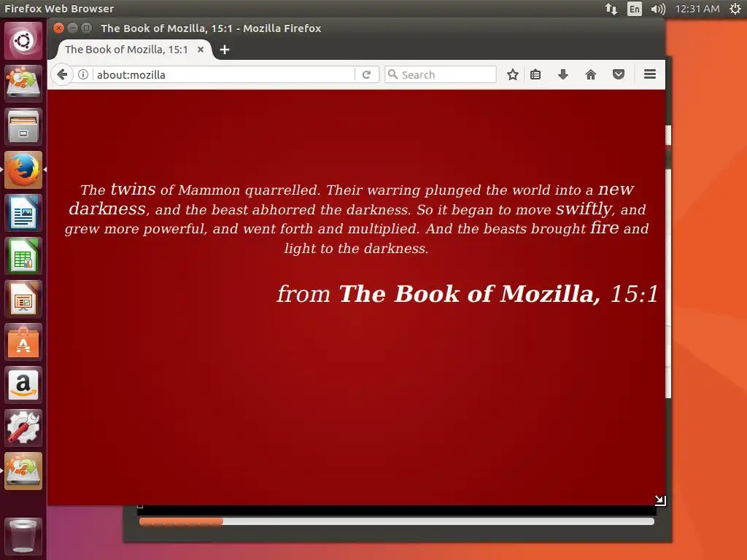Click the word "fire" in the verse
The height and width of the screenshot is (560, 747).
pyautogui.click(x=604, y=227)
